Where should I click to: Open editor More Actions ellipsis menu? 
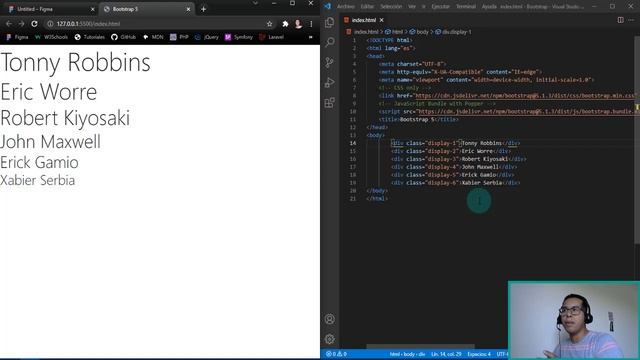coord(632,20)
